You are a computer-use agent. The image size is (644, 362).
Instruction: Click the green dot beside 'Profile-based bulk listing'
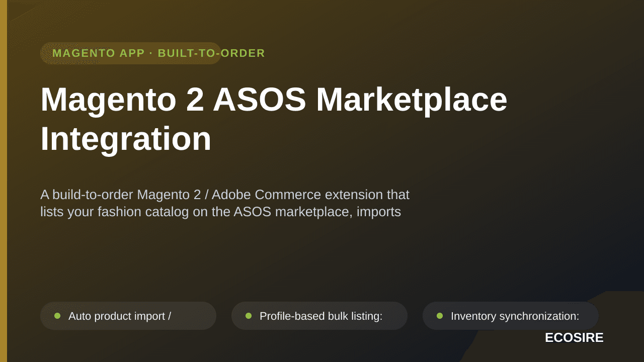[249, 316]
